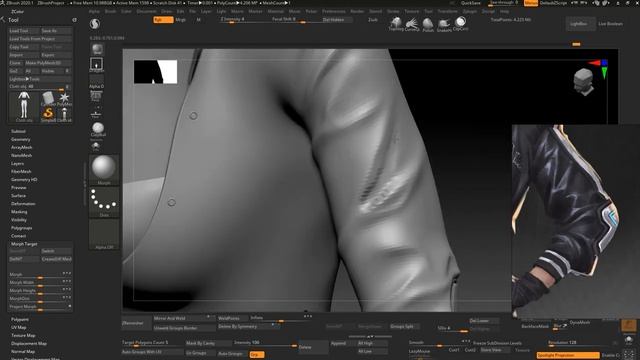Expand the Subtool sub-palette
The image size is (640, 360).
coord(18,131)
